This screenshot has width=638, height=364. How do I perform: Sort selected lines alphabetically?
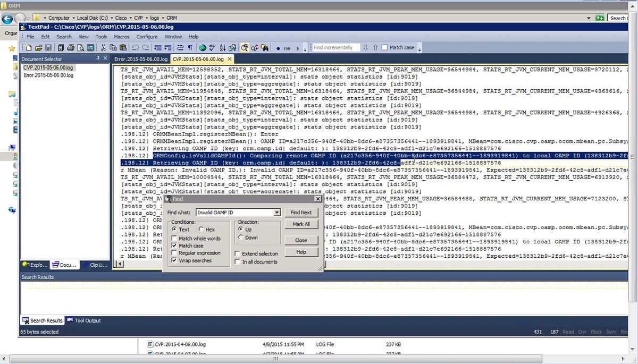pos(223,48)
